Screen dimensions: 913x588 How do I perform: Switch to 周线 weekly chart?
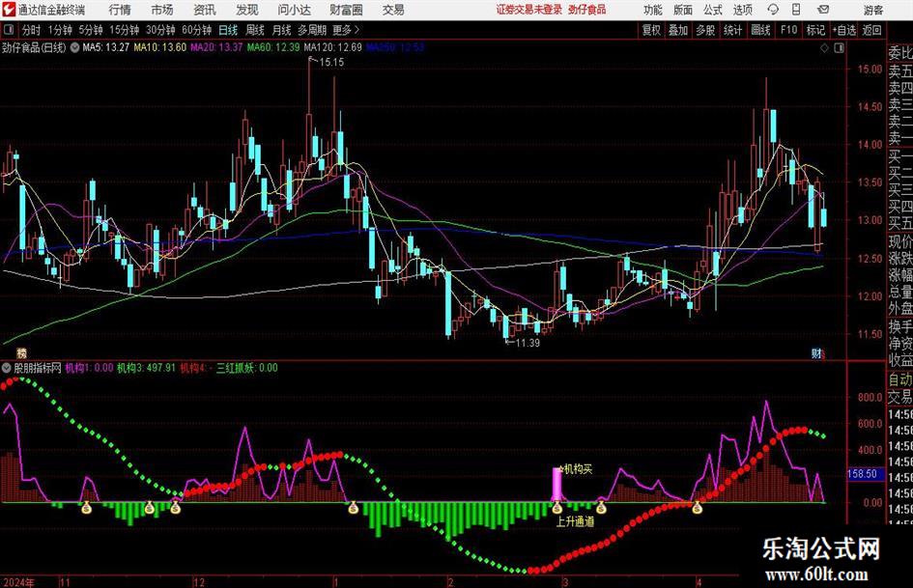pyautogui.click(x=254, y=30)
